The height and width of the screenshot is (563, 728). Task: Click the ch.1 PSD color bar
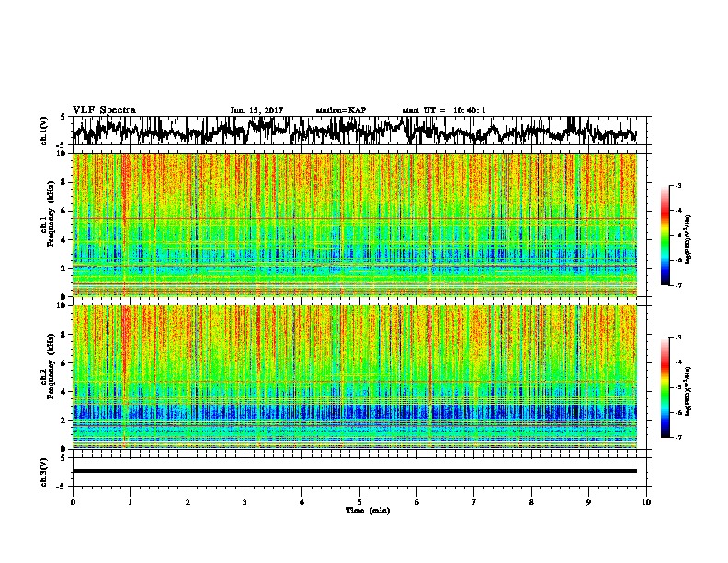[665, 236]
